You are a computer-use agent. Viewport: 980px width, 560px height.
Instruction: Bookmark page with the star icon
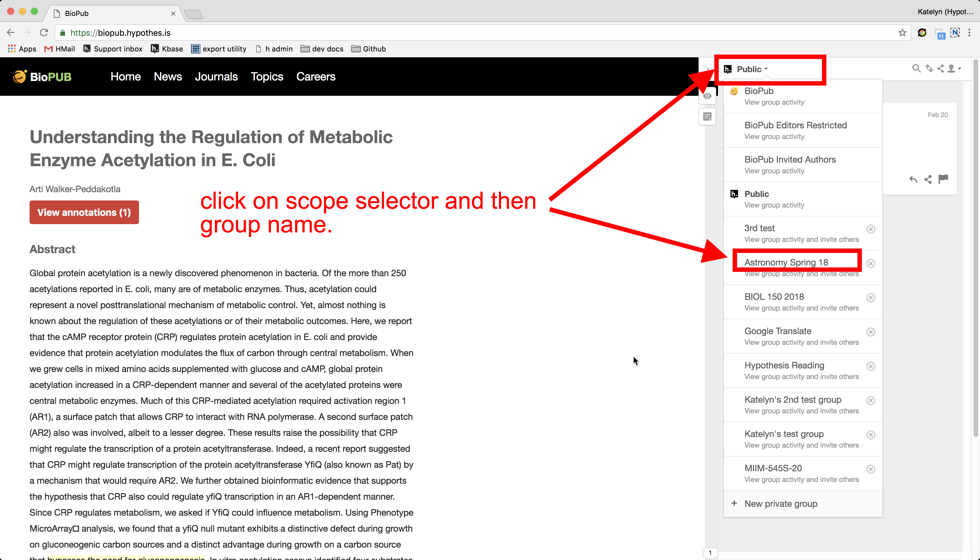[902, 33]
